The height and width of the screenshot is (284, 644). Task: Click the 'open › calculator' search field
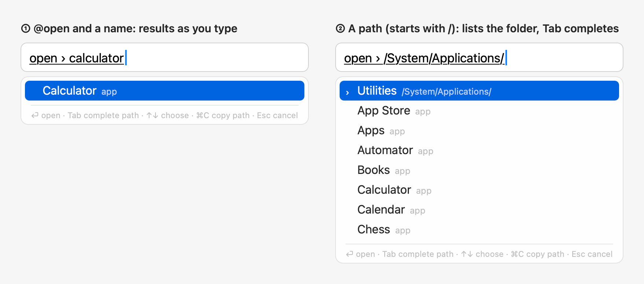point(165,57)
